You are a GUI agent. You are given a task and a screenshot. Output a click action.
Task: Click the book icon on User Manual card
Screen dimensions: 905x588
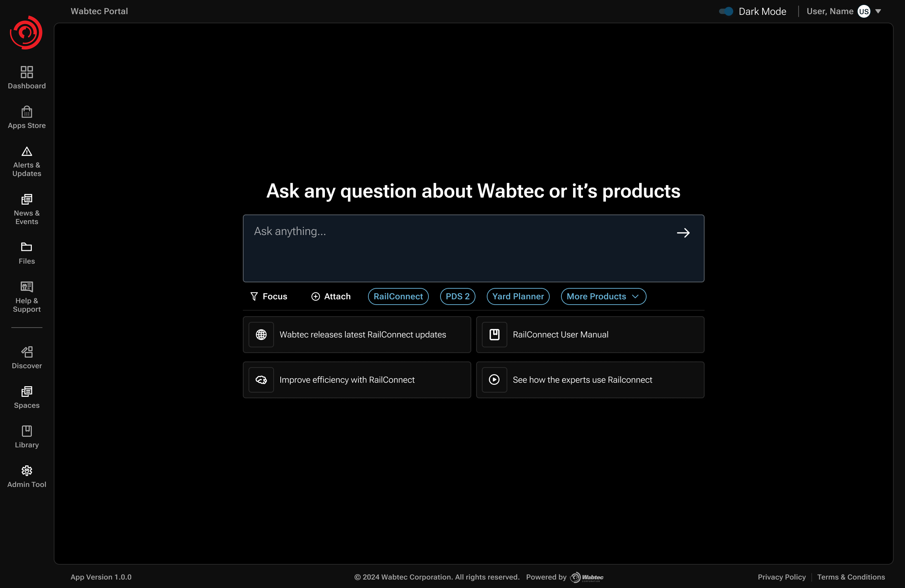pyautogui.click(x=494, y=335)
